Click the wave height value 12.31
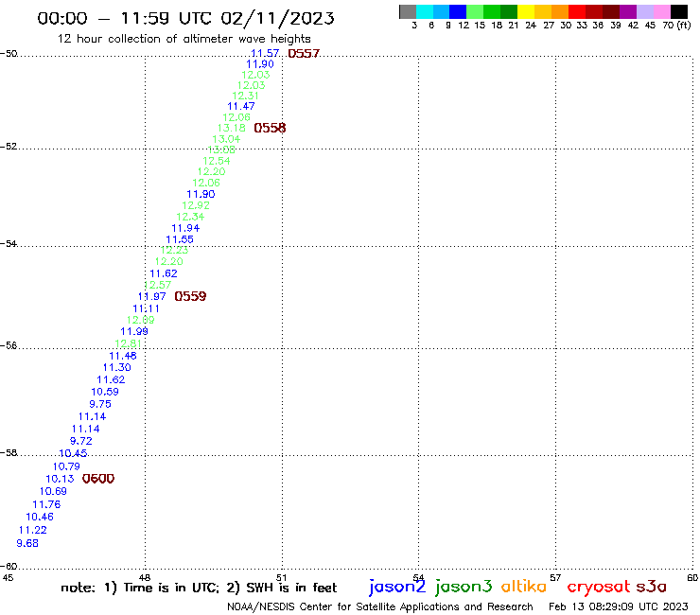 click(x=245, y=96)
